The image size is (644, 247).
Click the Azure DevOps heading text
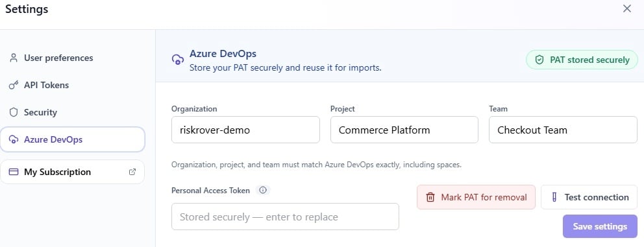point(223,53)
